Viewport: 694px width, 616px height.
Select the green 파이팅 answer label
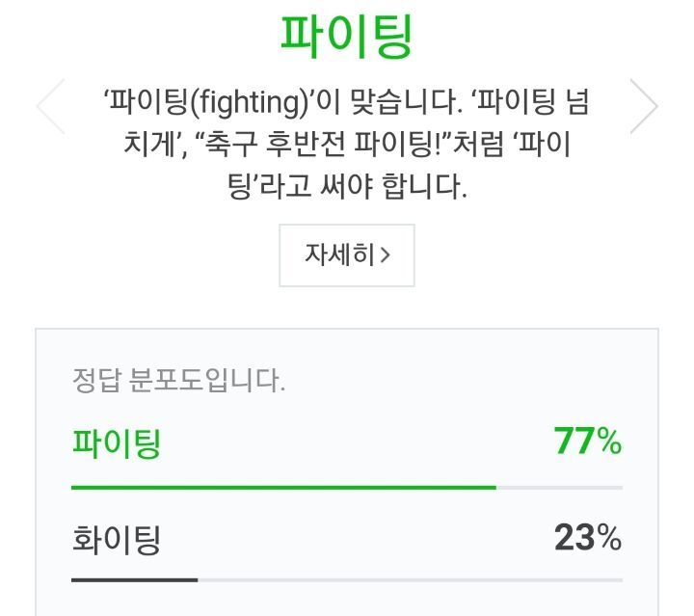click(x=117, y=443)
